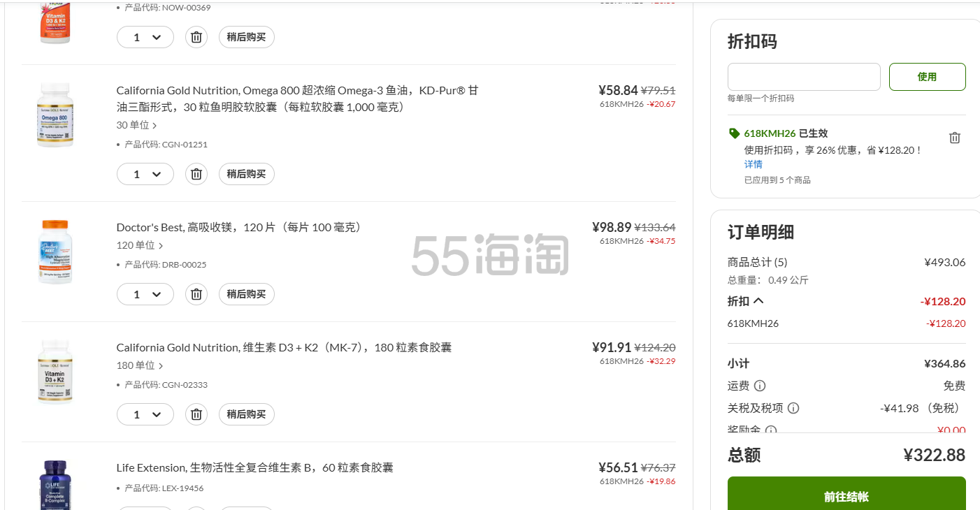The height and width of the screenshot is (510, 980).
Task: Apply the discount code with 使用
Action: click(927, 77)
